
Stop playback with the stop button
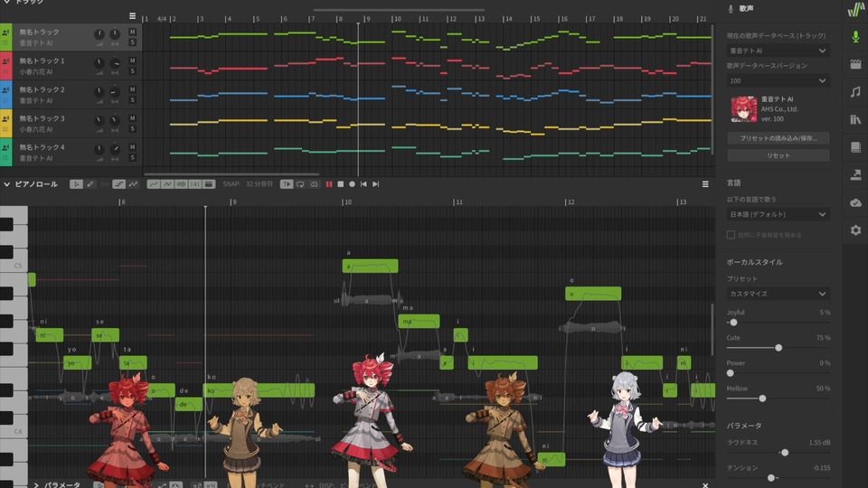[341, 184]
